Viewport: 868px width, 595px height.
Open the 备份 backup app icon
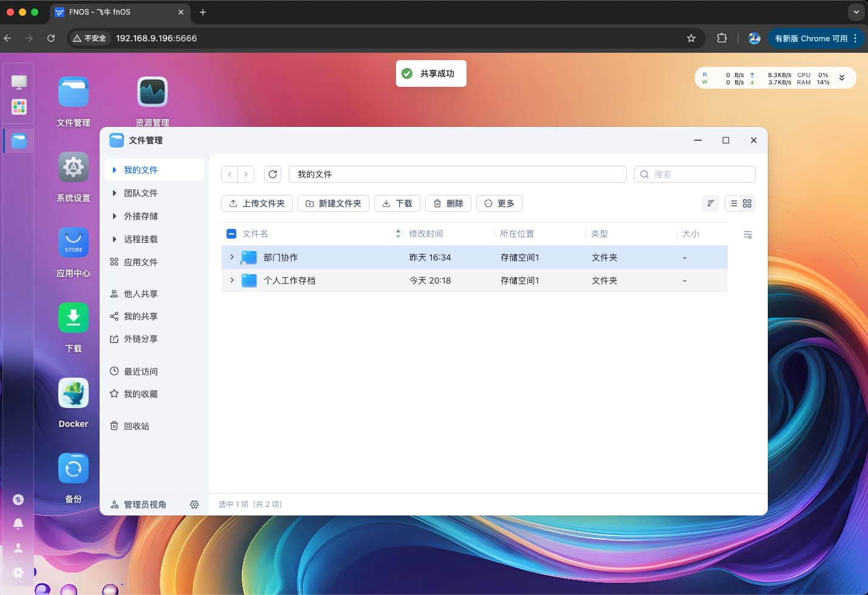click(73, 469)
